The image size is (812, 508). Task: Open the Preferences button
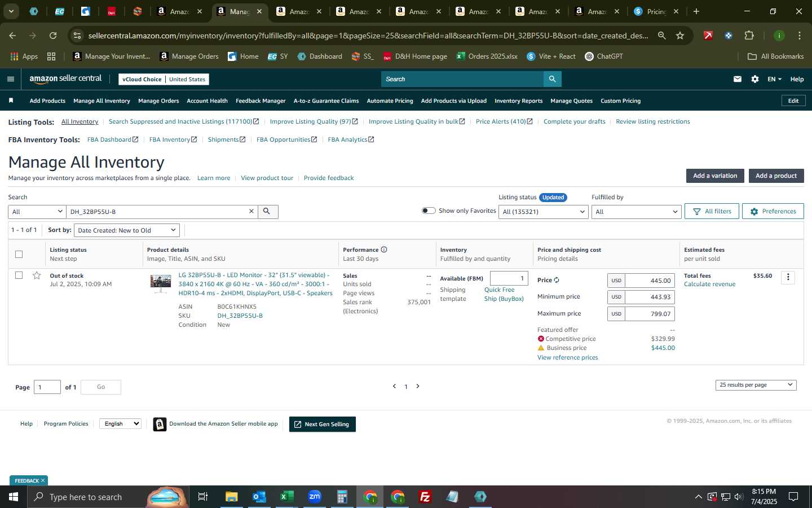pyautogui.click(x=773, y=211)
